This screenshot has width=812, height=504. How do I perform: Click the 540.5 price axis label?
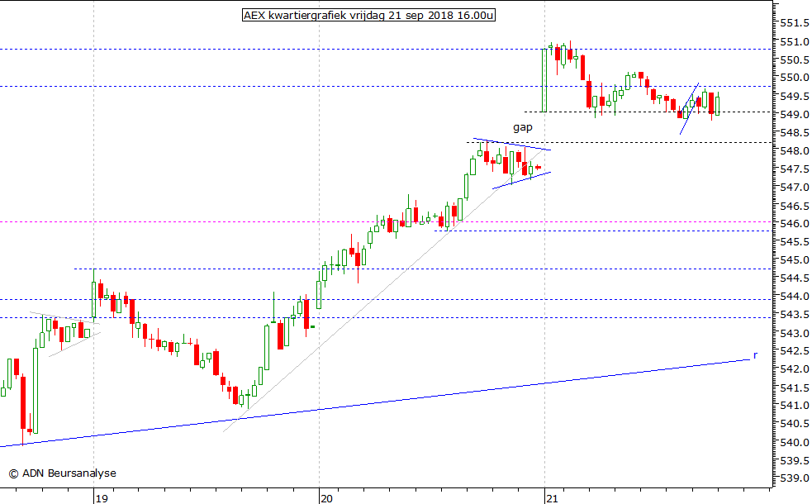[795, 424]
